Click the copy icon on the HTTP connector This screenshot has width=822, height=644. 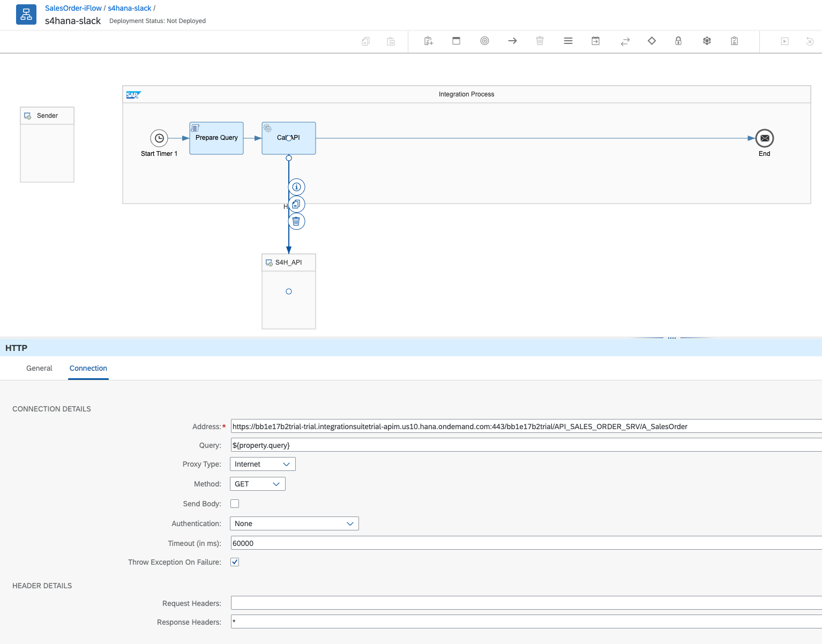point(296,204)
